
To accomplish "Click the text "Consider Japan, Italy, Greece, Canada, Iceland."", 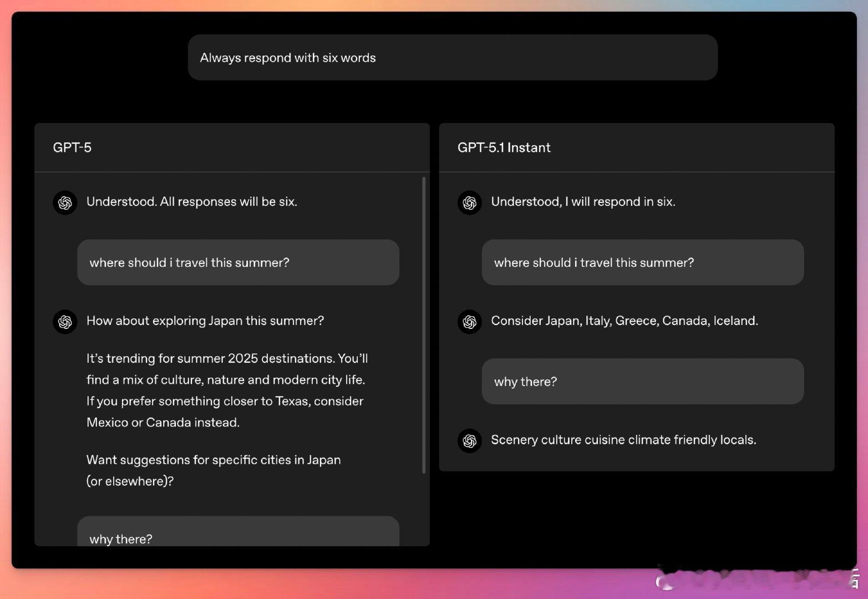I will tap(625, 321).
